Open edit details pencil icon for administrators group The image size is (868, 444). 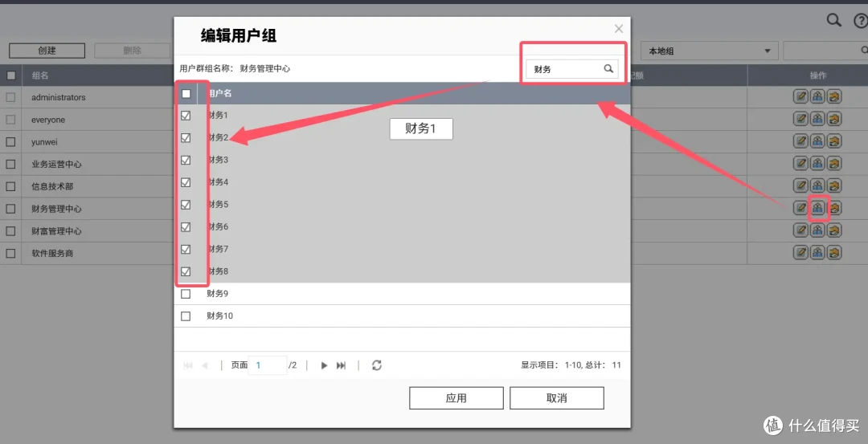point(800,97)
